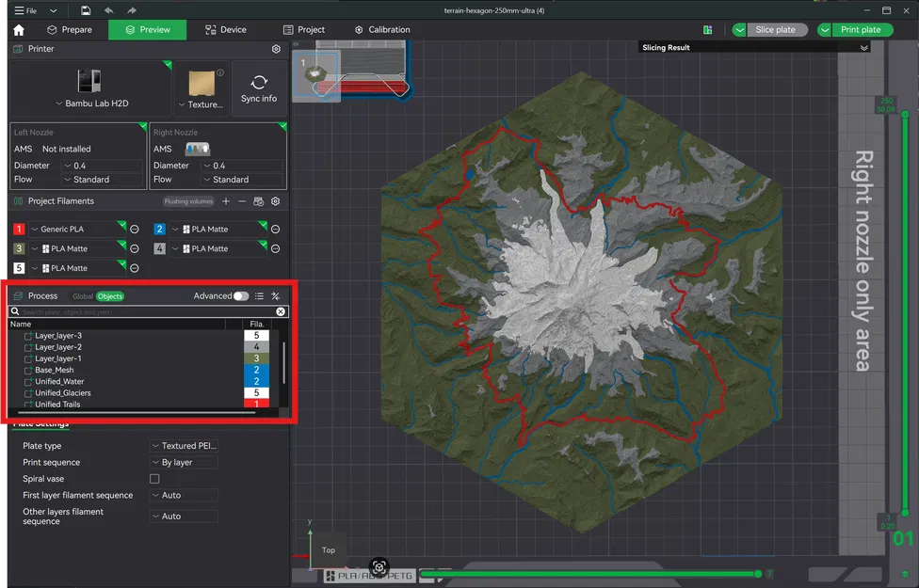Open Project Filaments settings gear
This screenshot has width=919, height=588.
(x=275, y=200)
